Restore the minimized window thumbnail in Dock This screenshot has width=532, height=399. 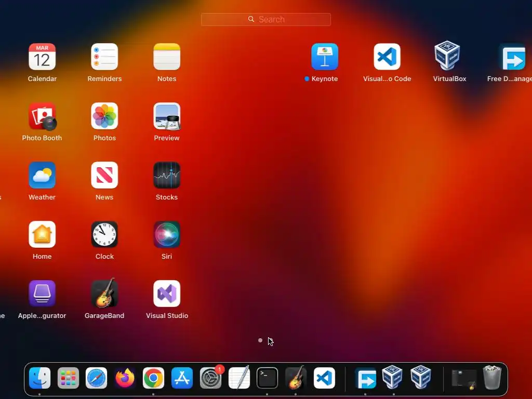point(463,379)
